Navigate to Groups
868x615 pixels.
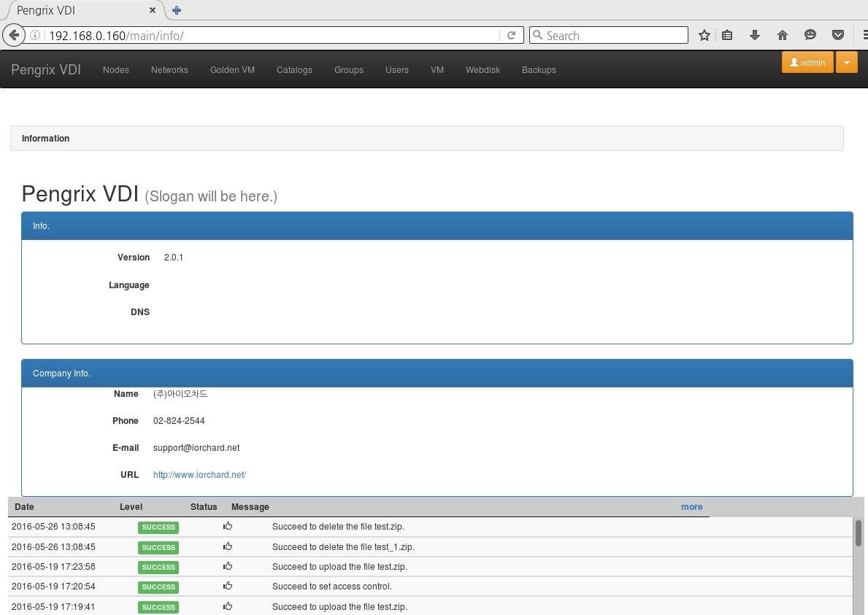(349, 70)
